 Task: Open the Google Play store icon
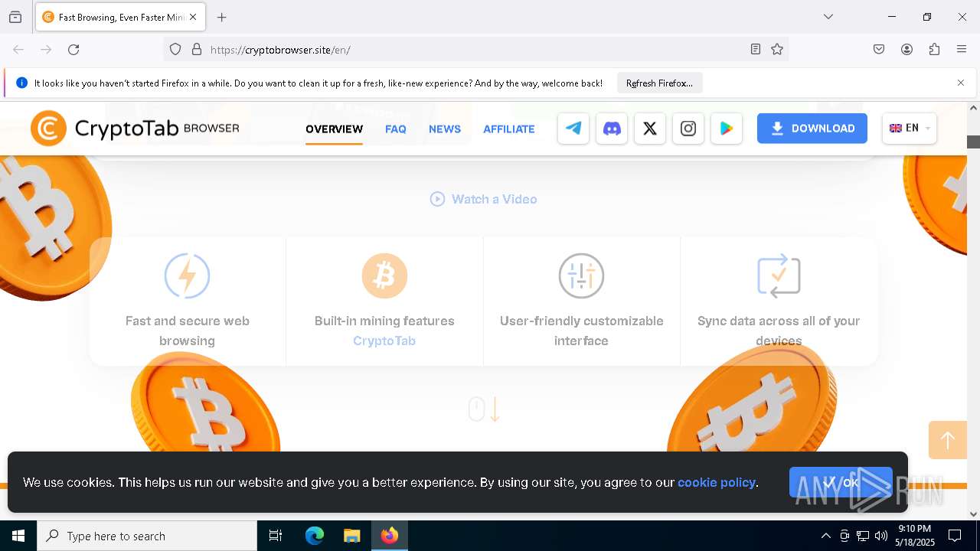(727, 129)
